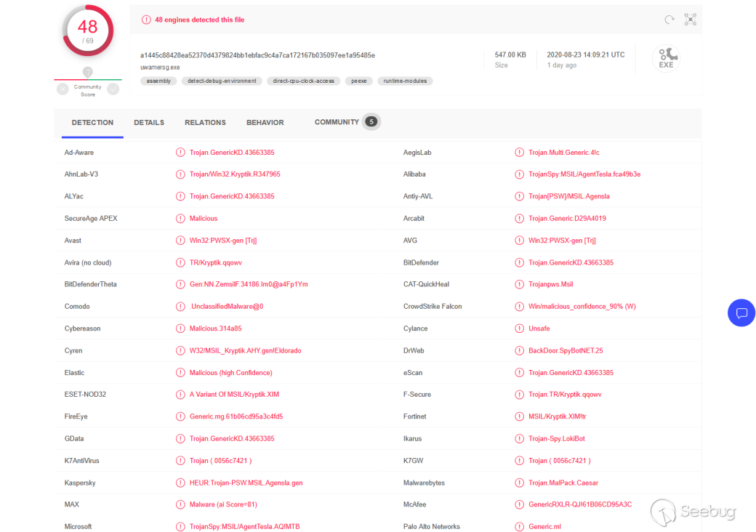Click the peexe tag
The image size is (756, 532).
[x=358, y=81]
